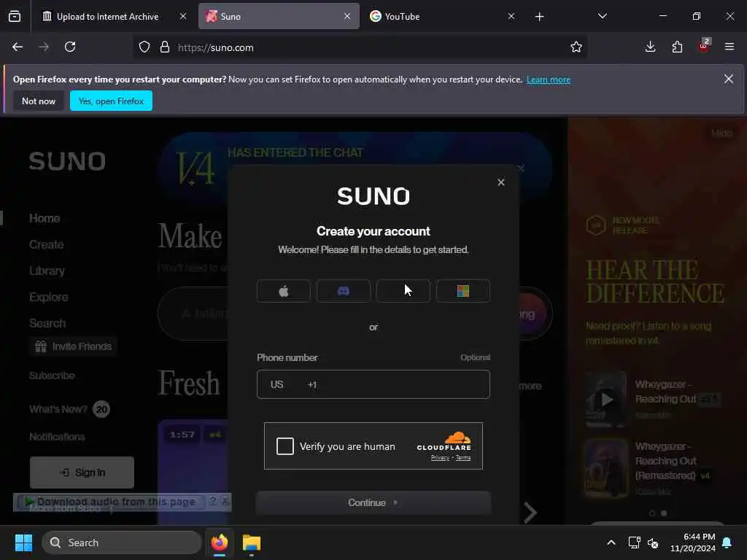Open Firefox View icon in tab bar
The width and height of the screenshot is (747, 560).
pos(15,17)
